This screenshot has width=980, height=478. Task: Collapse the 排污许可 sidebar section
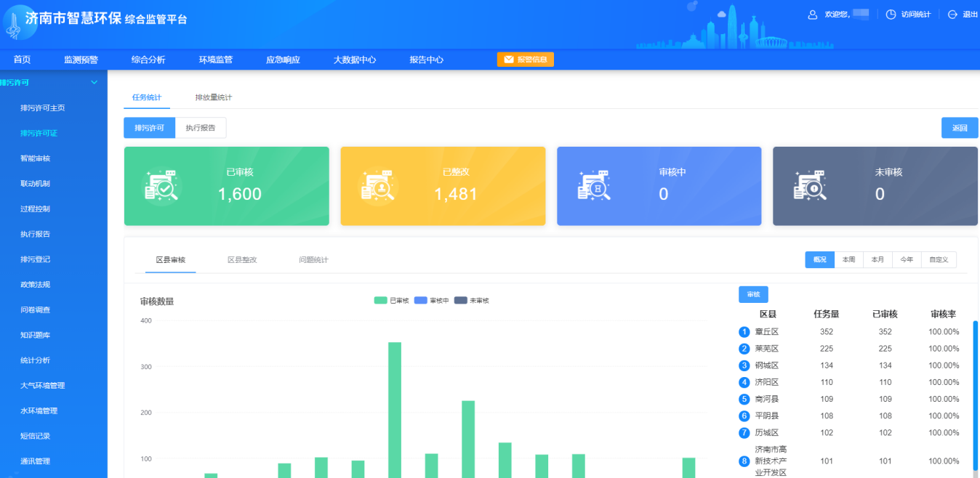[94, 82]
